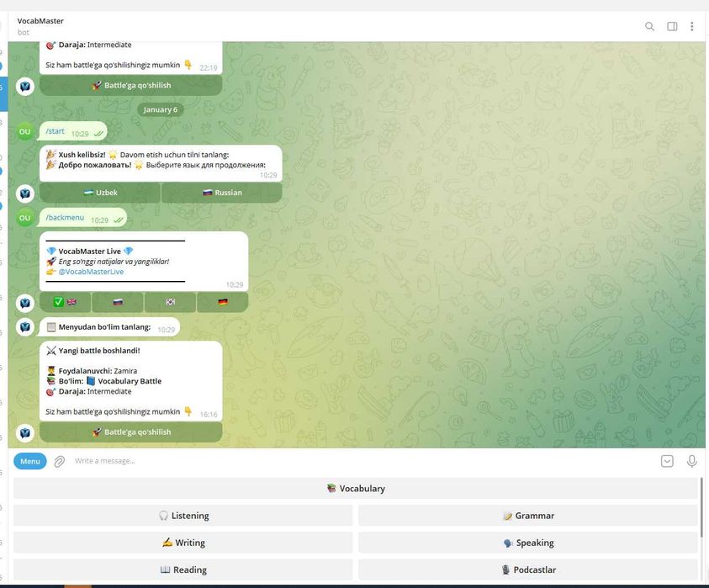
Task: Click the OU avatar beside /start
Action: (x=25, y=131)
